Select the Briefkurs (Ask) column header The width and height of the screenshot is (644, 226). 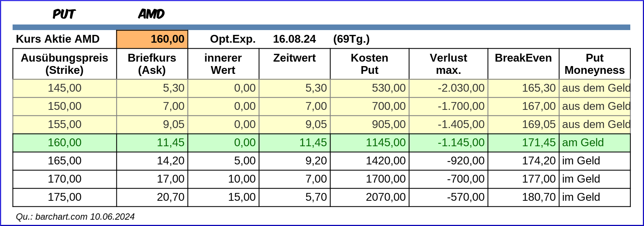[x=152, y=64]
